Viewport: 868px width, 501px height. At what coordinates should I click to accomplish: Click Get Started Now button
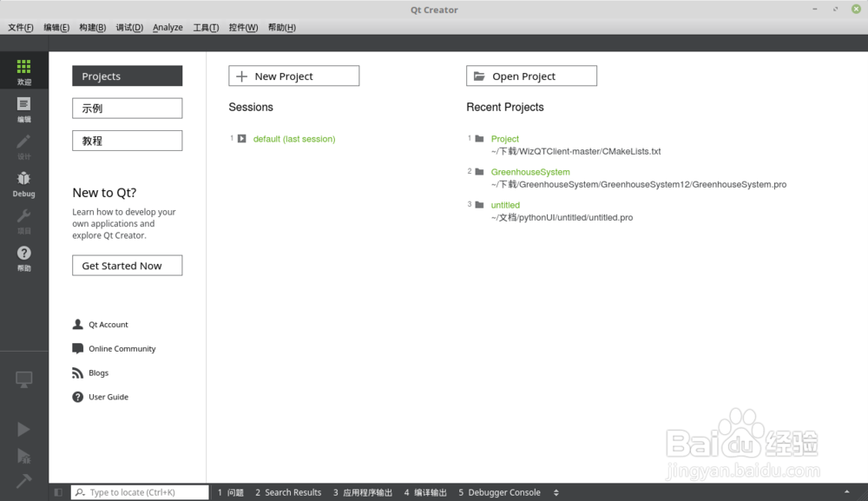tap(128, 265)
